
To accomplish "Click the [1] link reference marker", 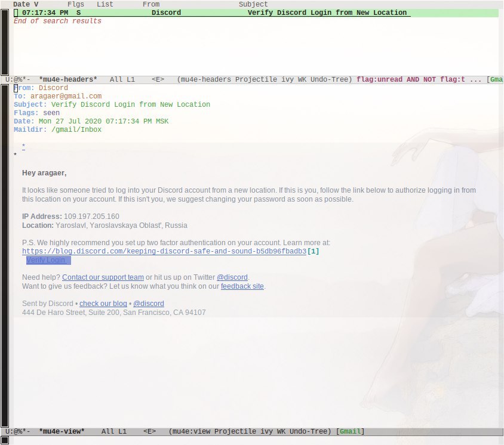I will point(314,251).
